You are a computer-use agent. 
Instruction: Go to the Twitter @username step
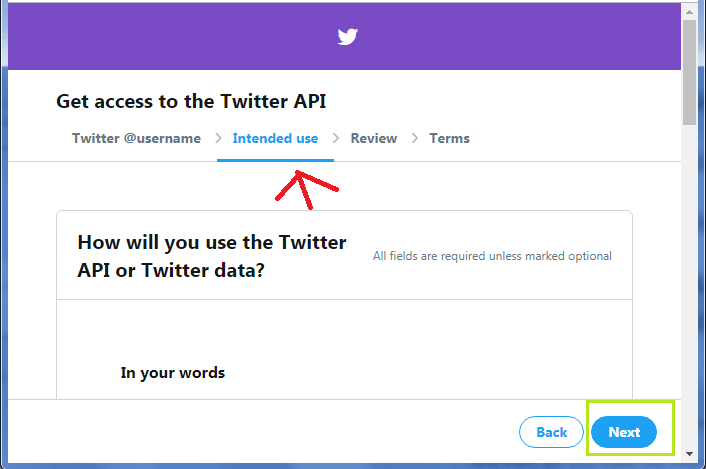(136, 138)
